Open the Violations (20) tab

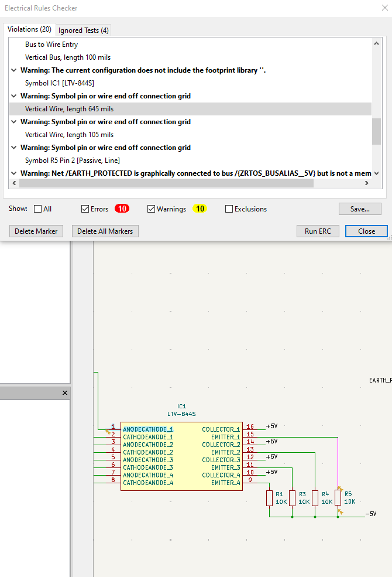[x=29, y=29]
